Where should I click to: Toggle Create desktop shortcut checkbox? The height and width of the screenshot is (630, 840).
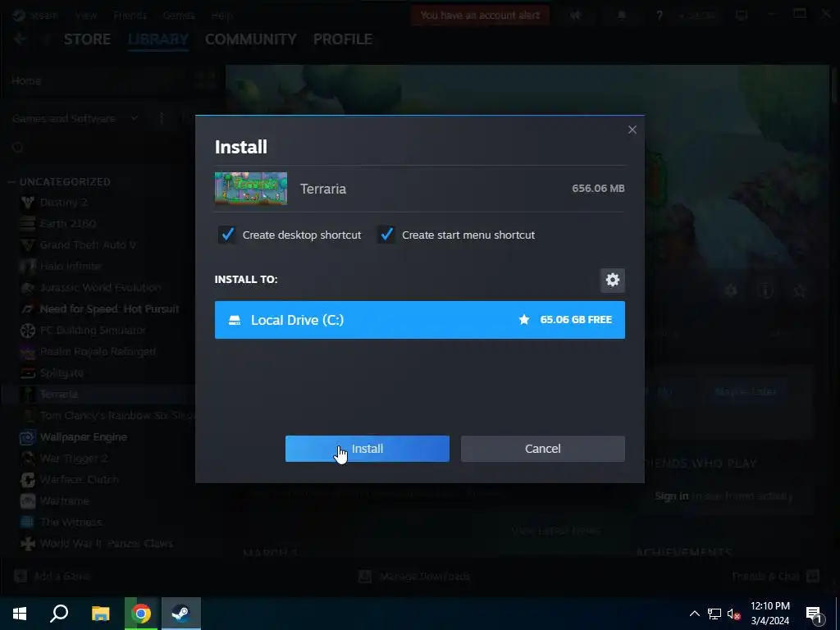227,235
